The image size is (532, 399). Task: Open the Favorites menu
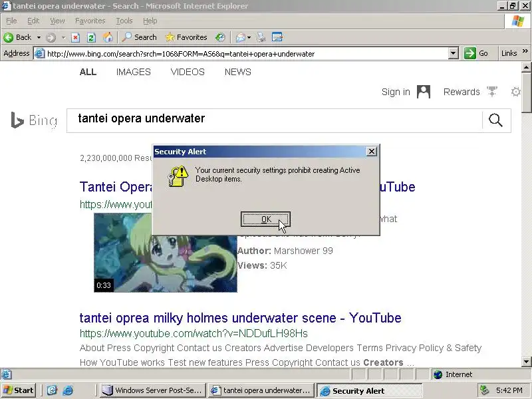90,21
